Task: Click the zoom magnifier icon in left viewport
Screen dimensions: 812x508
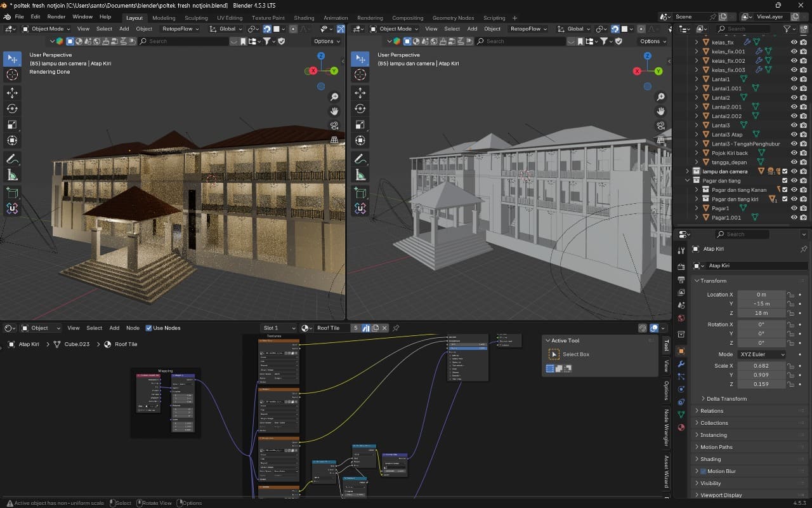Action: click(x=334, y=97)
